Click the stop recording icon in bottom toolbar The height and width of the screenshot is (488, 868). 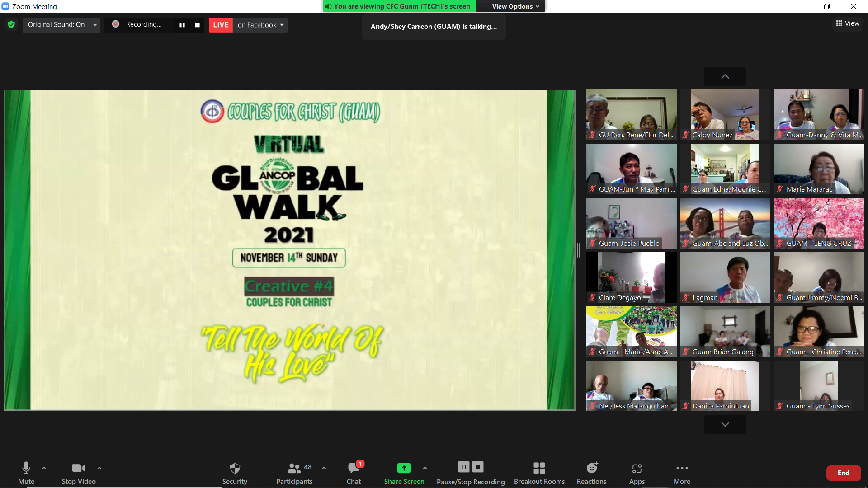[478, 467]
